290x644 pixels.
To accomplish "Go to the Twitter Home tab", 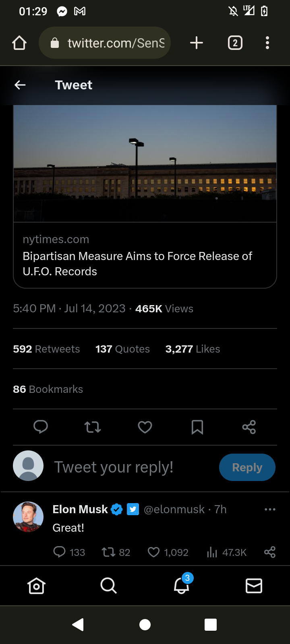I will click(x=36, y=586).
